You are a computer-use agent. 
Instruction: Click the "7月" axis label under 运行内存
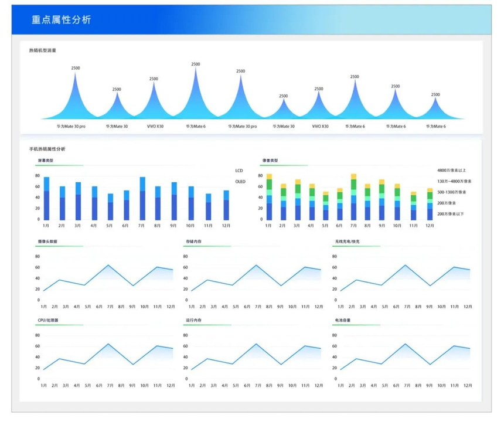click(x=258, y=386)
